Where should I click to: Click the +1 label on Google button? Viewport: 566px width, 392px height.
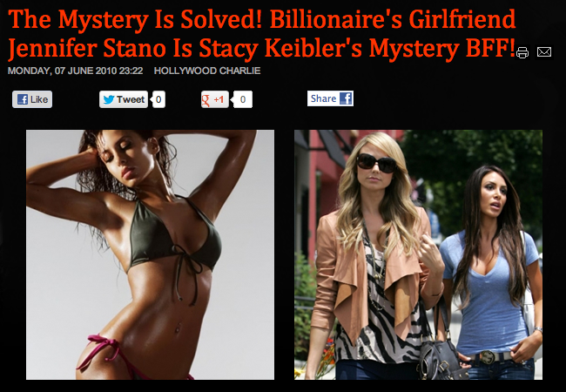click(x=219, y=99)
